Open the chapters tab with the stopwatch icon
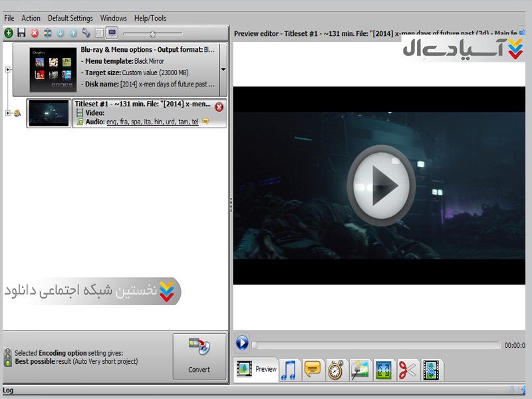The image size is (532, 399). [x=336, y=370]
